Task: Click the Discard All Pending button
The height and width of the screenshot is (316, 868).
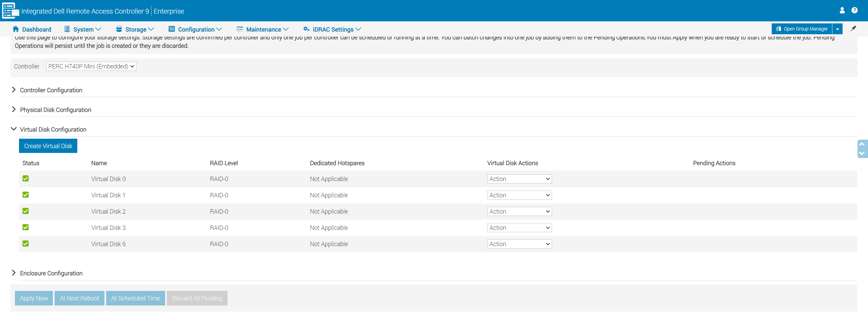Action: pos(197,298)
